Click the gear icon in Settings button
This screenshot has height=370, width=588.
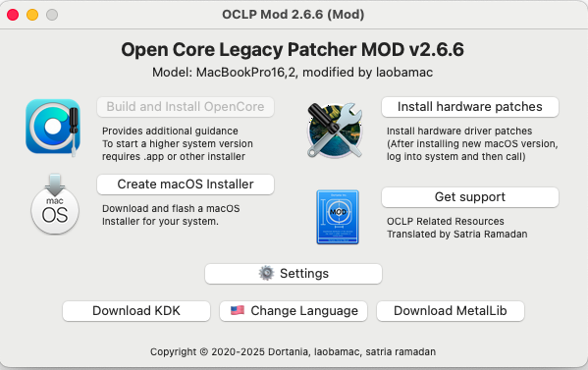tap(266, 273)
